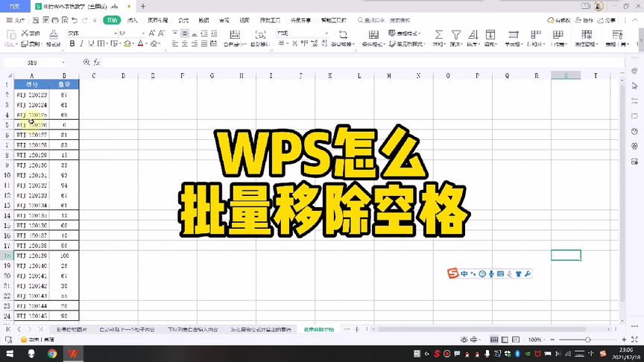
Task: Toggle center vertical alignment button
Action: tap(184, 34)
